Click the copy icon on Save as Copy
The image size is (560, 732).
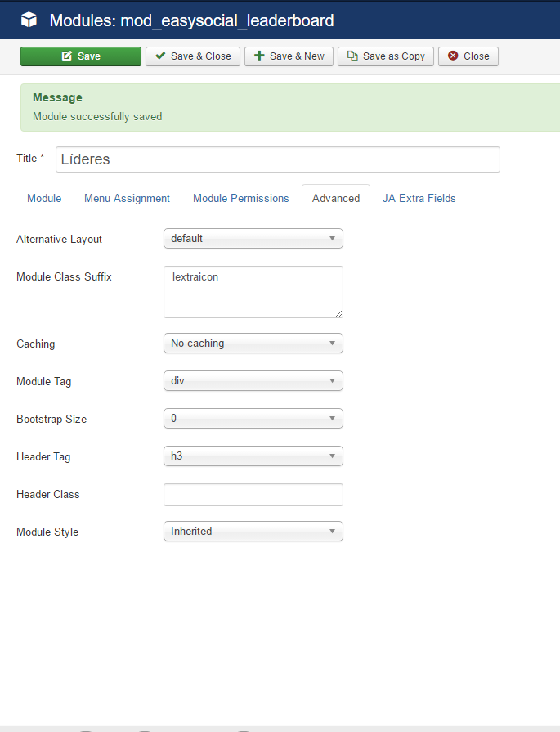(352, 56)
